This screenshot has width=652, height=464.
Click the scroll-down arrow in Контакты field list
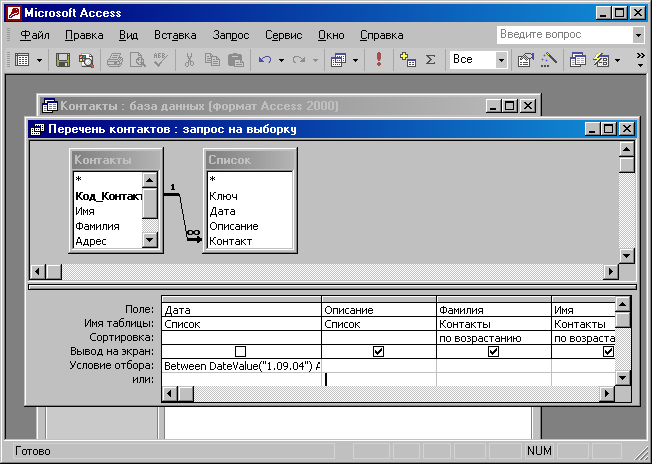tap(149, 240)
